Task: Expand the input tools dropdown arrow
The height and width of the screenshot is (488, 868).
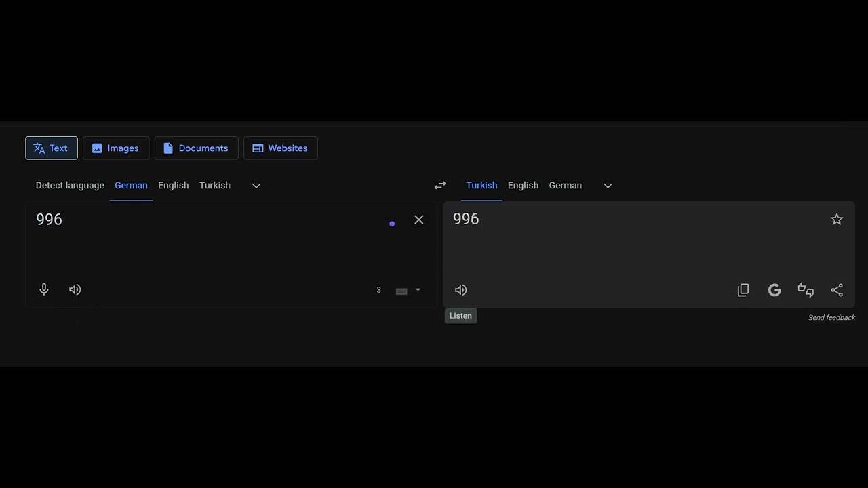Action: click(418, 290)
